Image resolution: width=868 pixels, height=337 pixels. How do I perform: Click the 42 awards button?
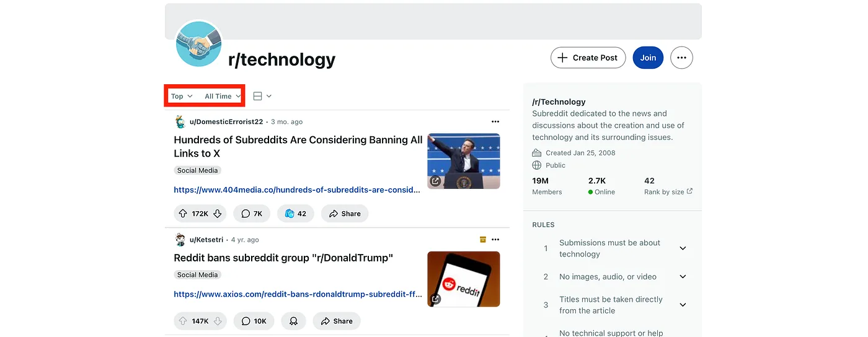296,214
